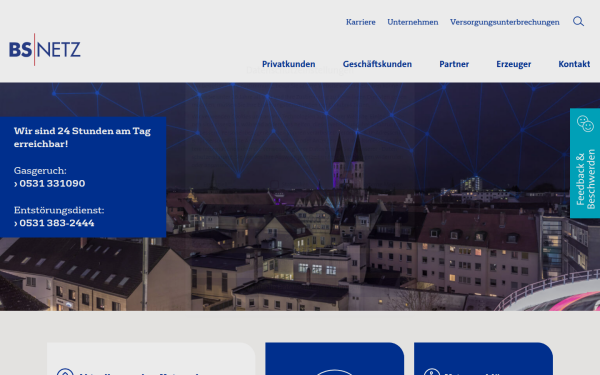Go to BS|NETZ logo homepage
Screen dimensions: 600x375
[x=45, y=50]
